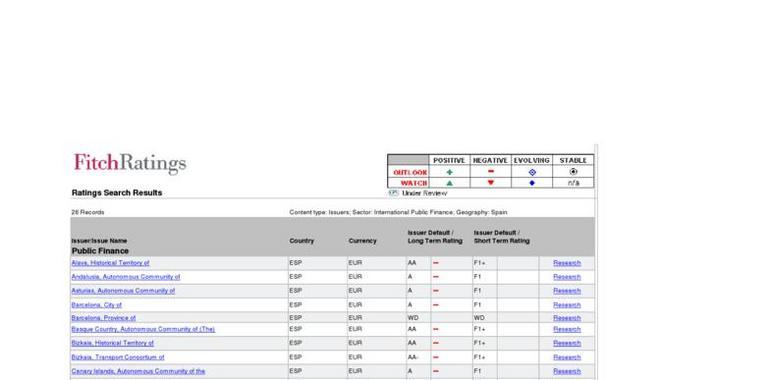Click the blue Evolving Outlook diamond icon

click(532, 172)
